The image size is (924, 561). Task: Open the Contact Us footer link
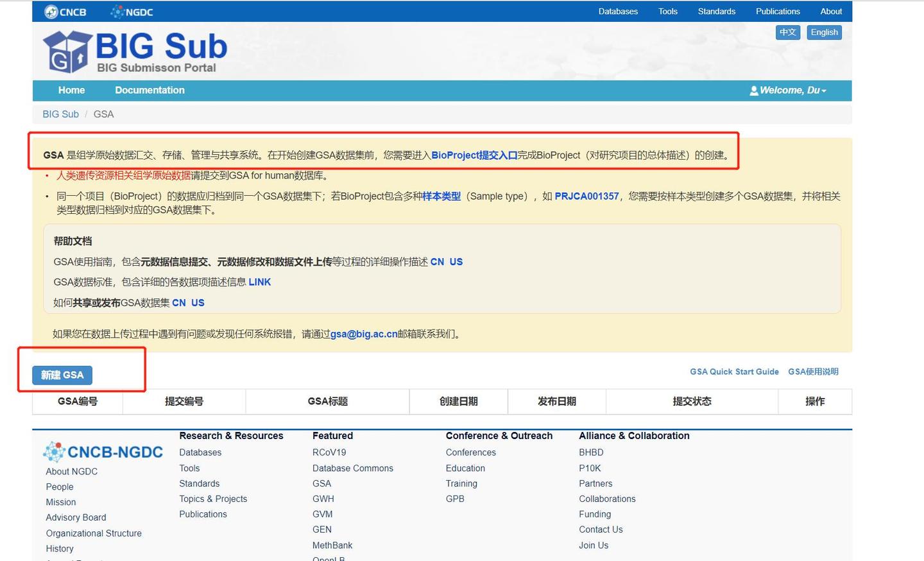pos(601,530)
